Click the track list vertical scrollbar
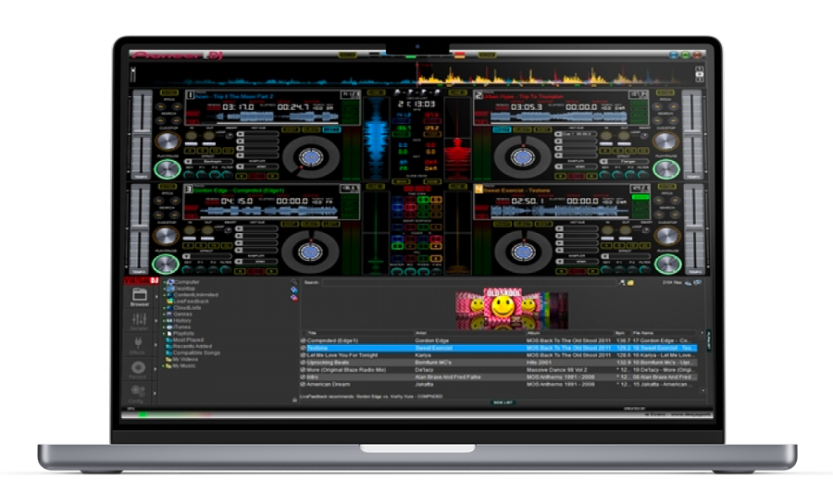 (x=703, y=363)
